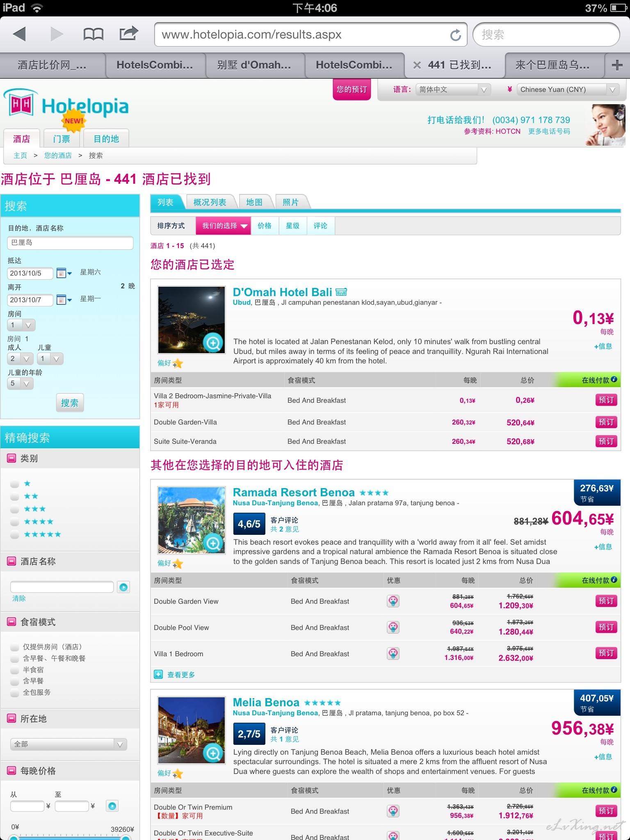The width and height of the screenshot is (630, 840).
Task: Select the five-star category filter
Action: pos(15,535)
